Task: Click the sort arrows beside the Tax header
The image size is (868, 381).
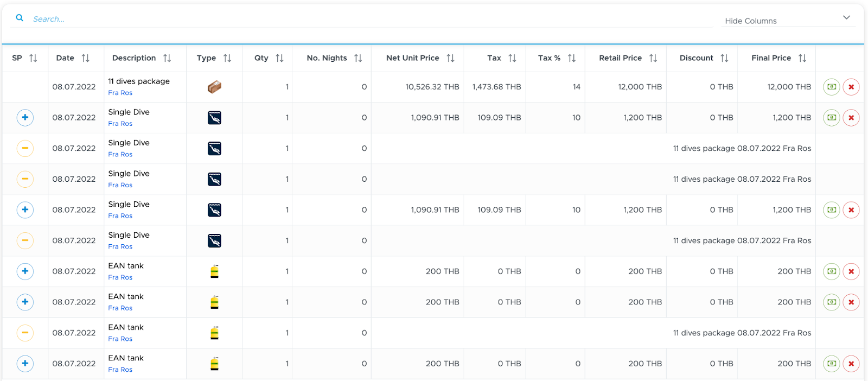Action: pos(512,58)
